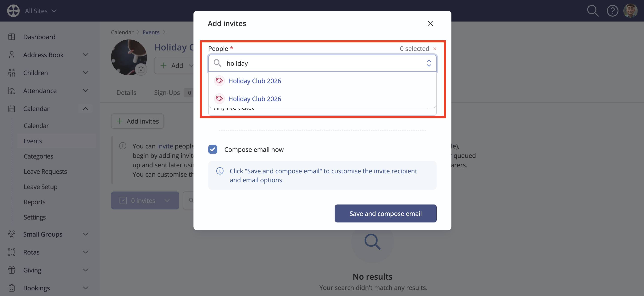Screen dimensions: 644x296
Task: Open the All Sites dropdown
Action: (x=41, y=11)
